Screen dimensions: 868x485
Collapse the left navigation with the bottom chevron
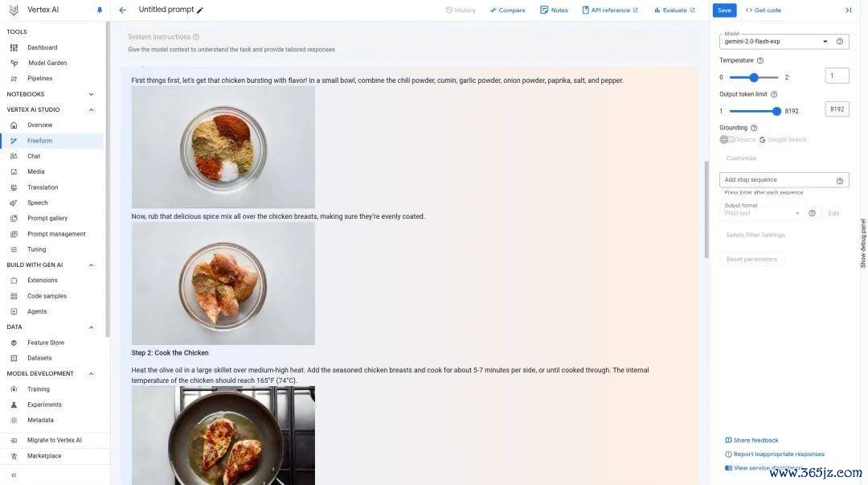point(14,475)
